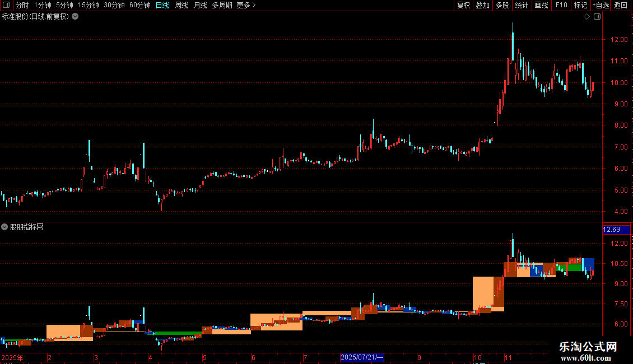Toggle the left sidebar panel icon
The height and width of the screenshot is (364, 633).
pos(6,5)
